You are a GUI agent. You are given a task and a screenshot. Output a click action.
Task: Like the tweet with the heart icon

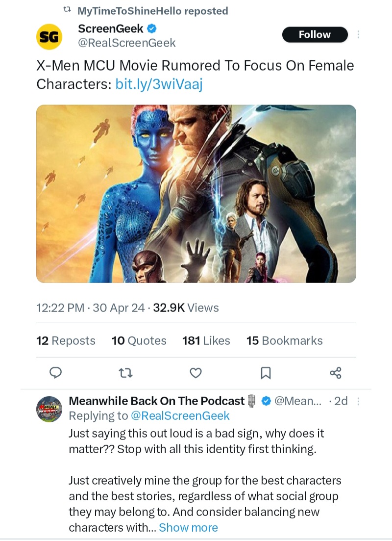[196, 373]
